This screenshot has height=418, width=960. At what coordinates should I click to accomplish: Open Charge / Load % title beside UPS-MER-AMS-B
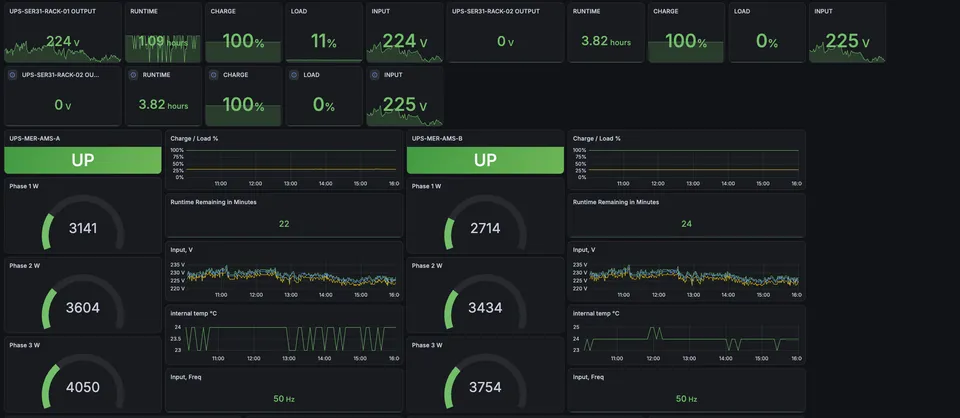(596, 138)
